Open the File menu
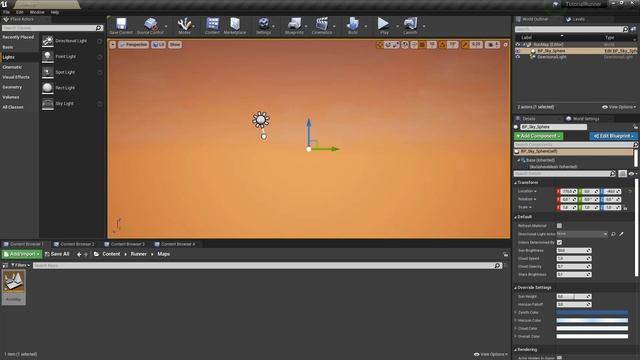 click(x=7, y=12)
